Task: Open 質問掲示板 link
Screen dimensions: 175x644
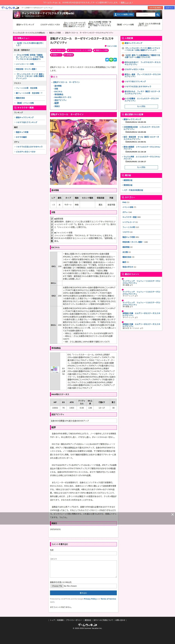Action: pyautogui.click(x=128, y=185)
